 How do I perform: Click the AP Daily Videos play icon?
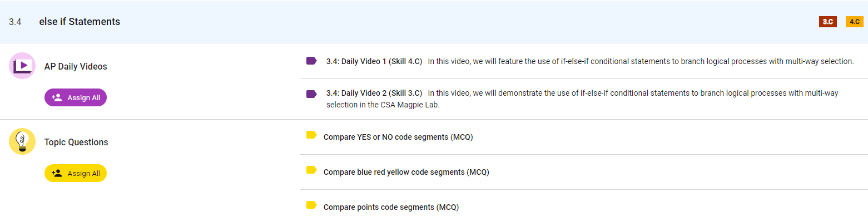22,66
